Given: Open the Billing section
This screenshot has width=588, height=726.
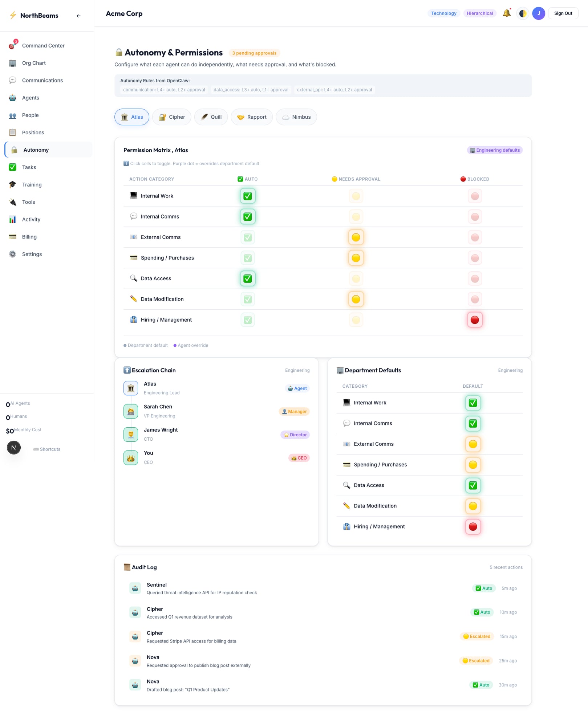Looking at the screenshot, I should (x=29, y=237).
